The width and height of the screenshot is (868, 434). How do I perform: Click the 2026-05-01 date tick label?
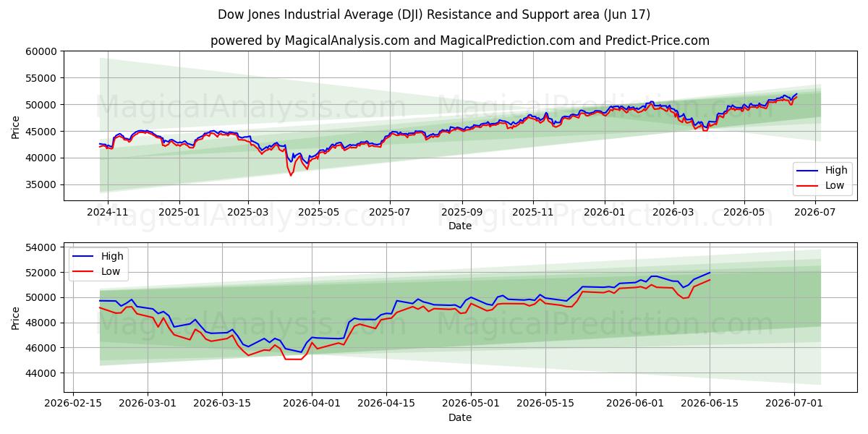[x=472, y=403]
